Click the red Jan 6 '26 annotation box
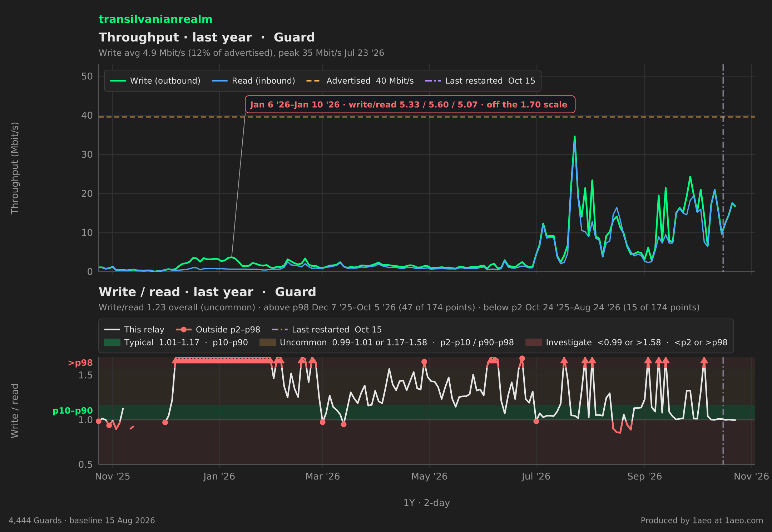 410,104
